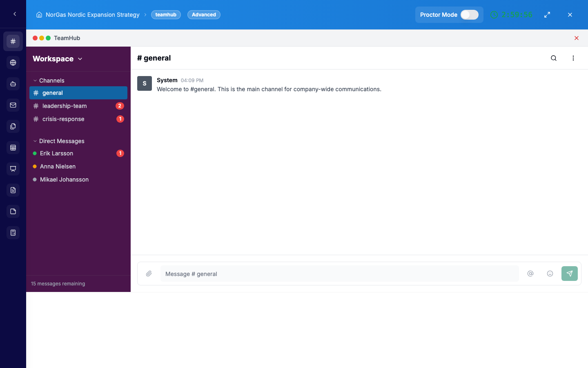The image size is (588, 368).
Task: Click the green maximize dot
Action: tap(48, 38)
